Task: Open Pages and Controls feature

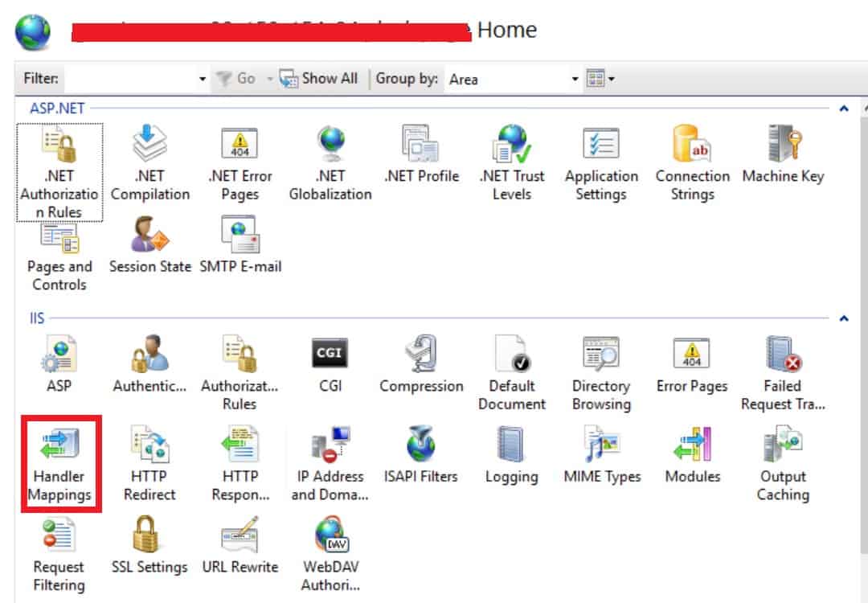Action: 59,256
